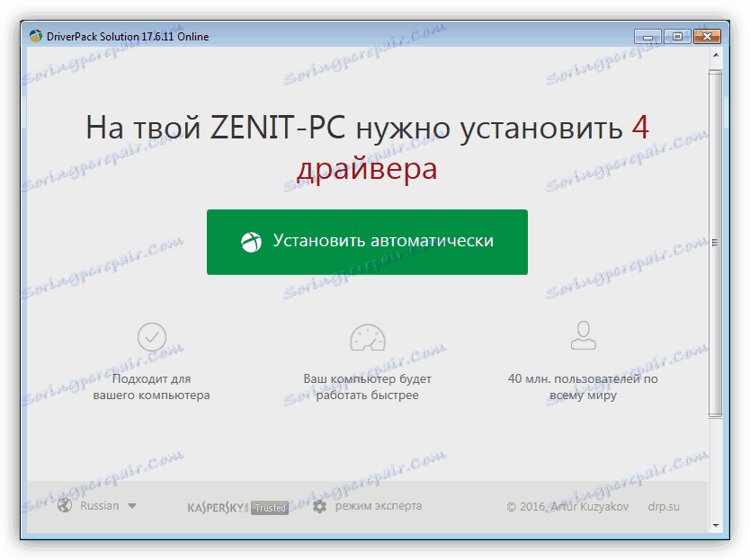The width and height of the screenshot is (750, 560).
Task: Minimize the DriverPack Solution window
Action: tap(647, 36)
